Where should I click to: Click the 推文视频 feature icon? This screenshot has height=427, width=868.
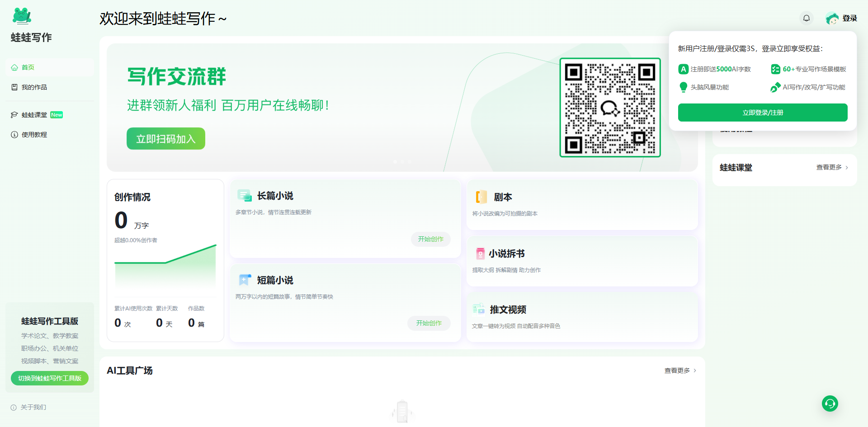pyautogui.click(x=478, y=309)
